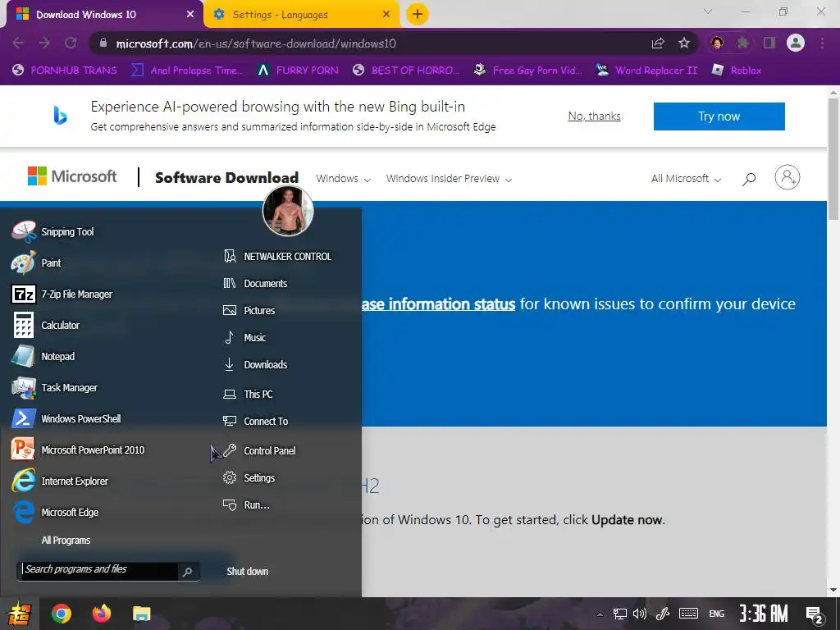The width and height of the screenshot is (840, 630).
Task: Open Control Panel
Action: point(259,450)
